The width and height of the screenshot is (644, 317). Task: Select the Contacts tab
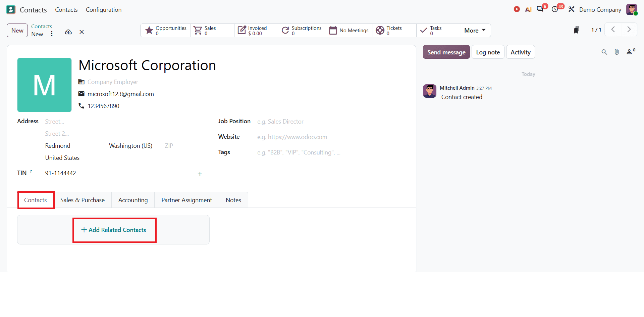click(36, 200)
